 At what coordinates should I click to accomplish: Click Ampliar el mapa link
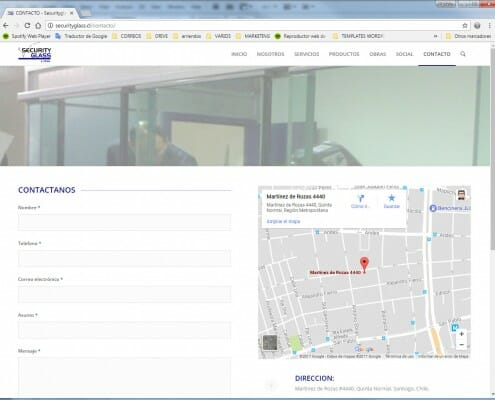(283, 221)
